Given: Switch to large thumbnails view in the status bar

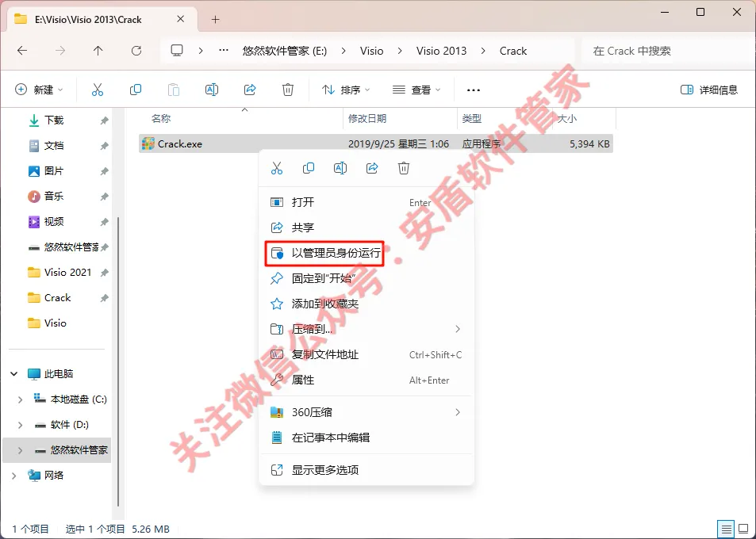Looking at the screenshot, I should pos(743,529).
